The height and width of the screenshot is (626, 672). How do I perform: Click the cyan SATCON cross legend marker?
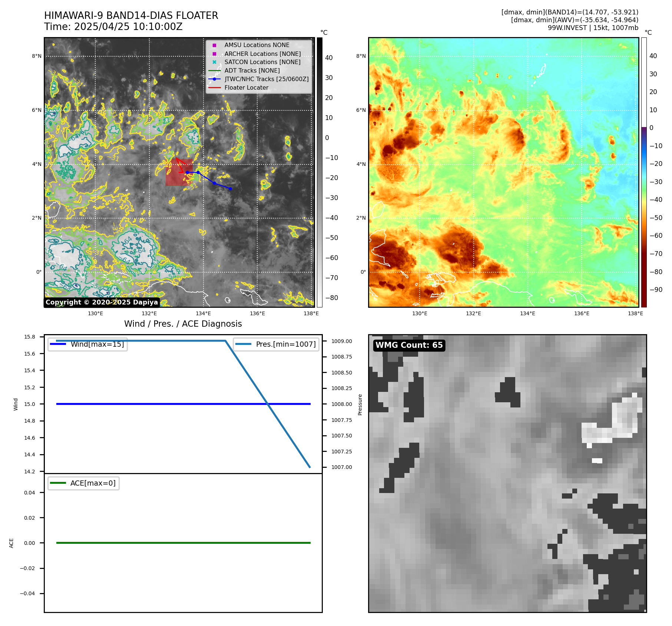[x=214, y=62]
